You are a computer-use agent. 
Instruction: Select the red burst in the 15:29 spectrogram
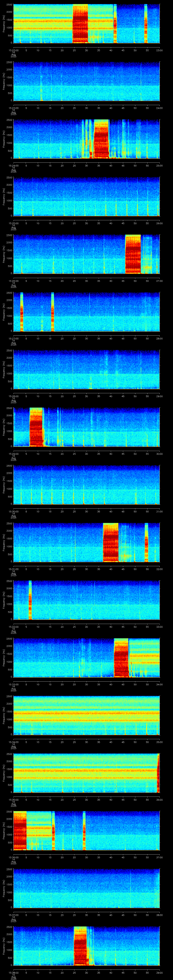click(36, 427)
